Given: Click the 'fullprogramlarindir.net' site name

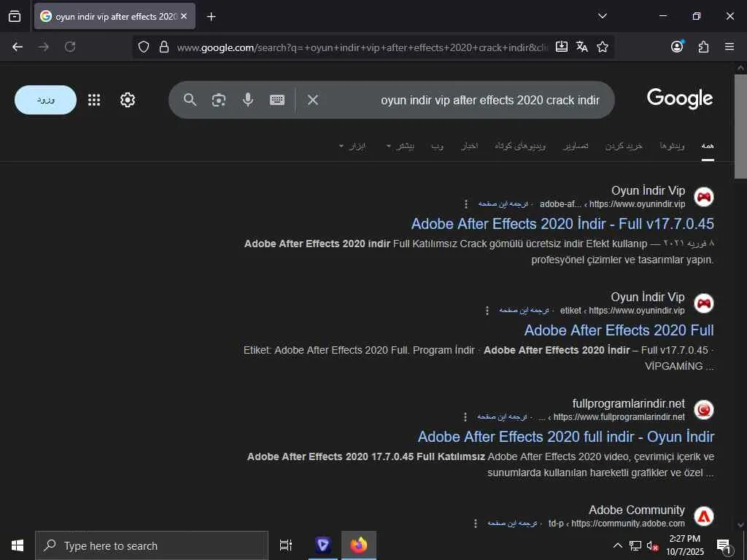Looking at the screenshot, I should point(628,403).
